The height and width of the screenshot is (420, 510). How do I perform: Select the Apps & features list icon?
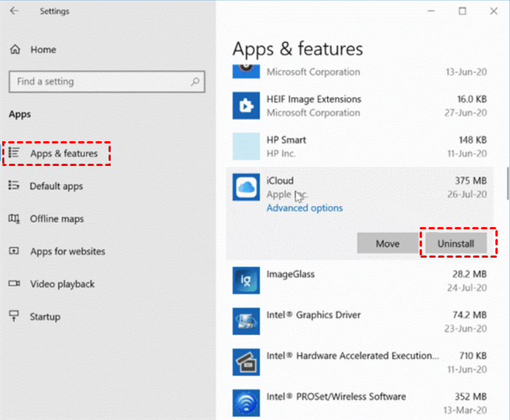coord(14,152)
